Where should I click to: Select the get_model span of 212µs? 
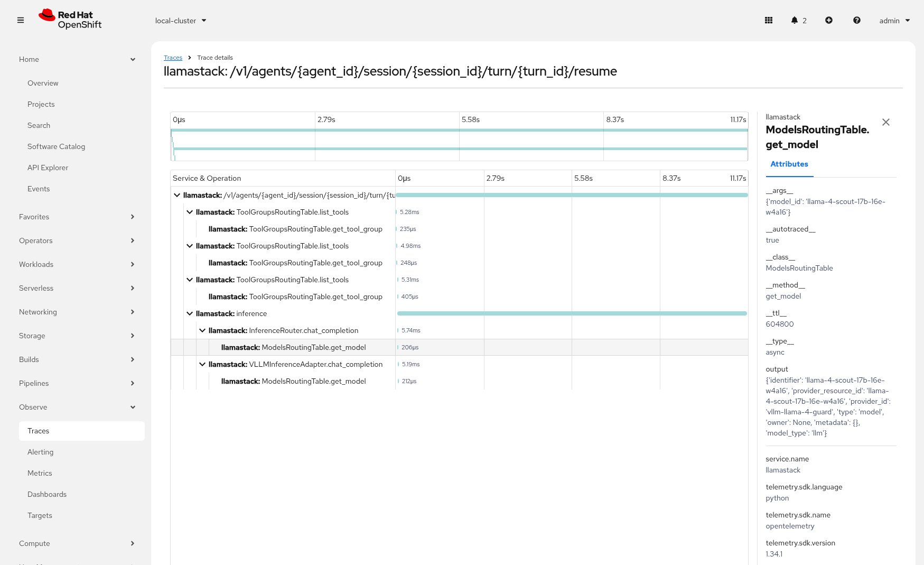293,381
